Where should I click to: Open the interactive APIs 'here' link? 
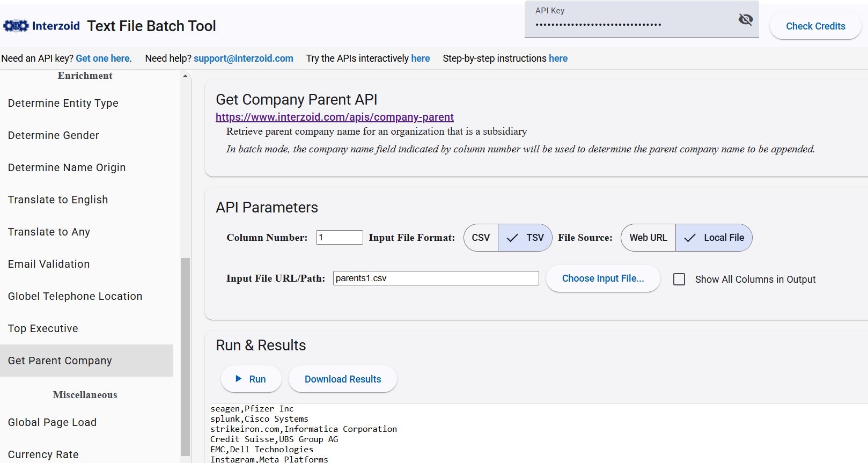point(421,58)
